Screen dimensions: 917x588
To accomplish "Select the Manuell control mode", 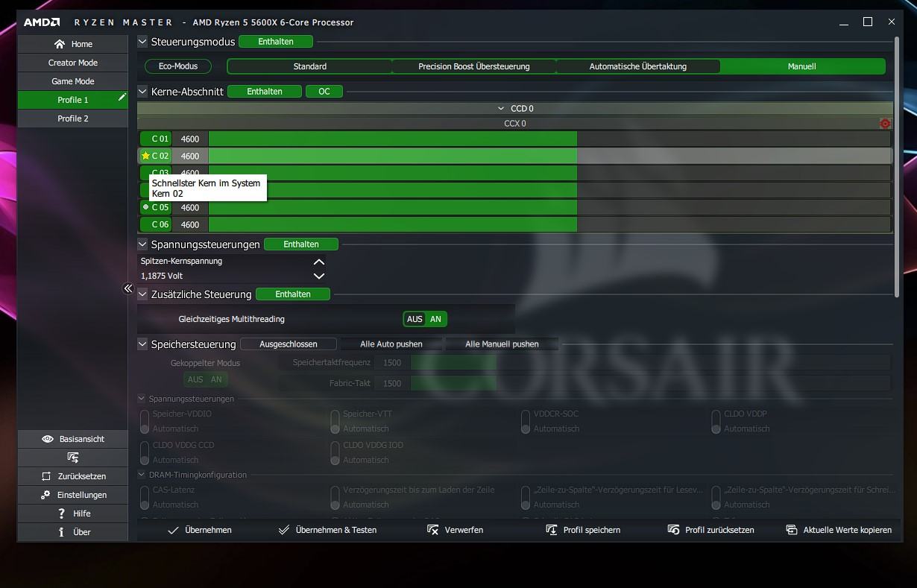I will click(802, 66).
